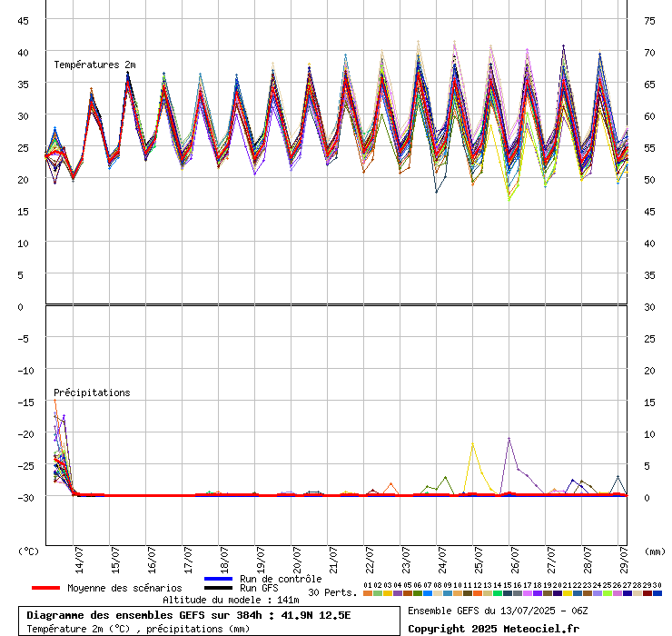Click the 19/07 date label

261,560
